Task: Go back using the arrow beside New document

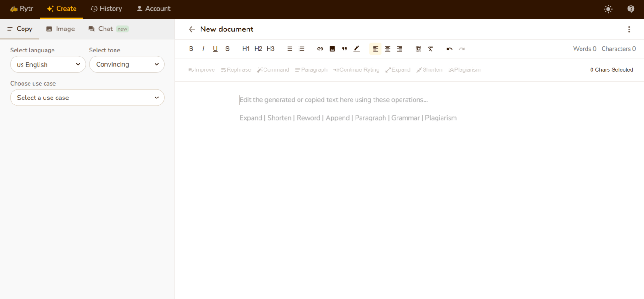Action: click(192, 29)
